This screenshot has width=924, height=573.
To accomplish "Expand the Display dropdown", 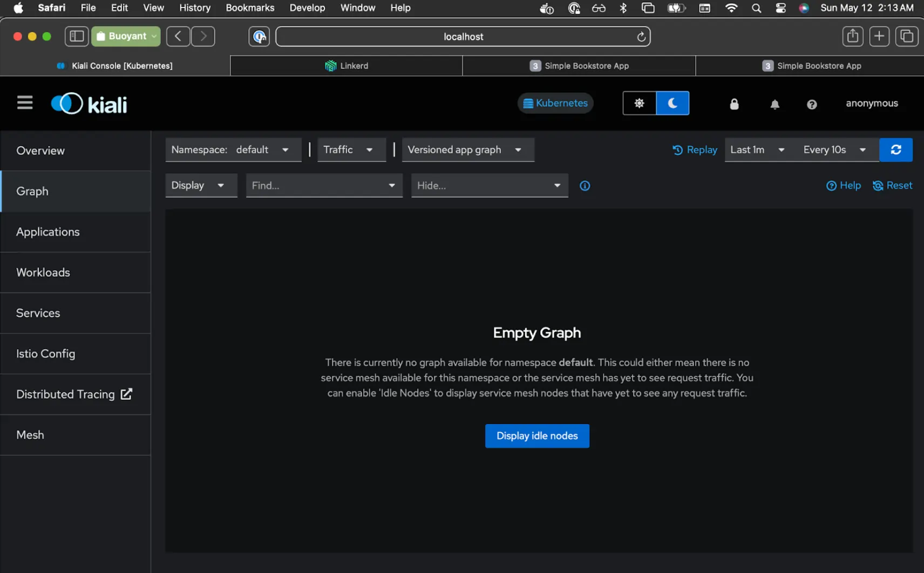I will (x=201, y=185).
